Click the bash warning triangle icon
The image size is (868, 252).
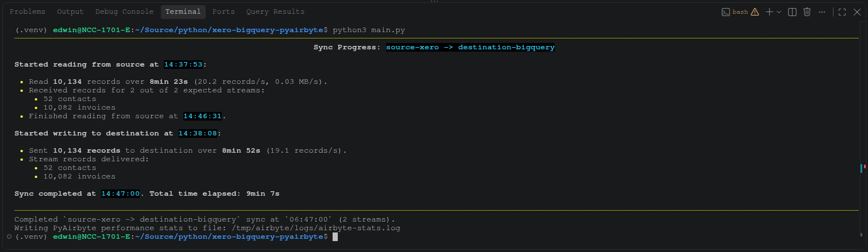pos(755,11)
